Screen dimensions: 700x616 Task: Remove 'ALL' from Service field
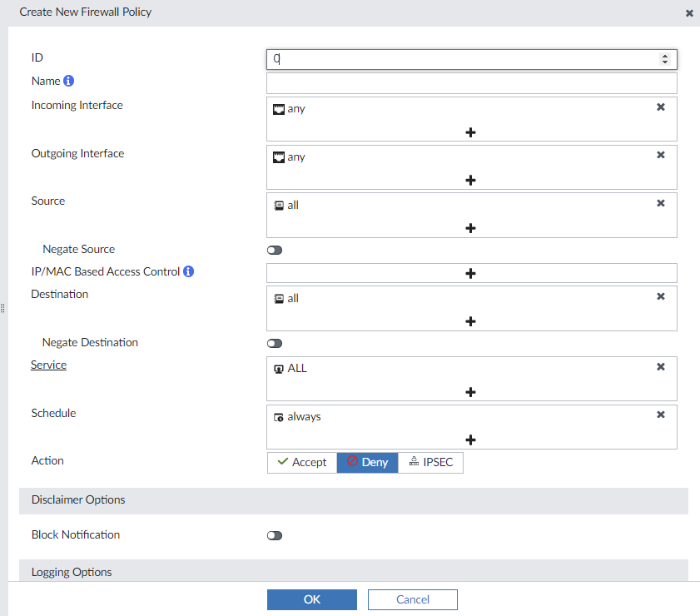(661, 367)
